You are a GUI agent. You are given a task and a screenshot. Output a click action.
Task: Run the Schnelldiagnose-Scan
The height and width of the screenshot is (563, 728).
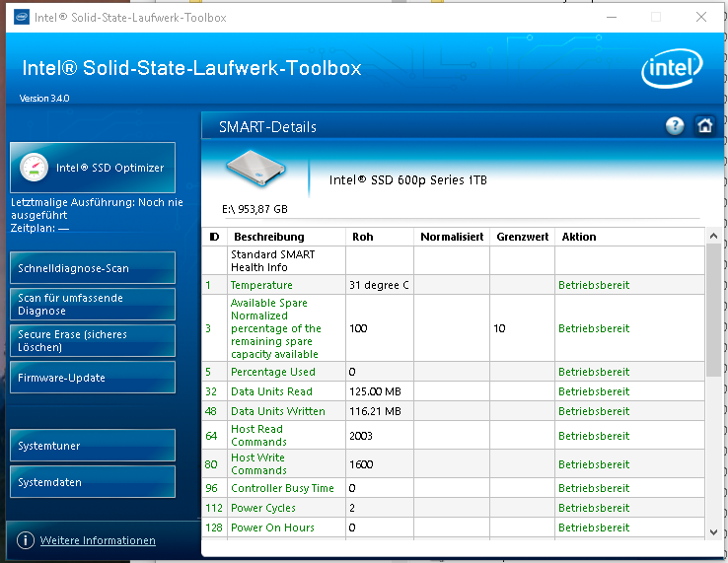(x=93, y=268)
